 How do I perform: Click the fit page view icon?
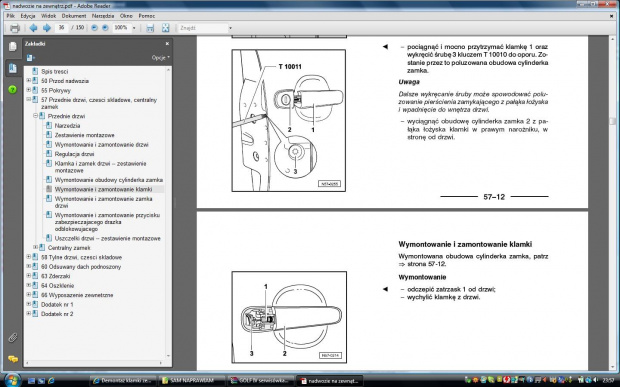(x=165, y=28)
